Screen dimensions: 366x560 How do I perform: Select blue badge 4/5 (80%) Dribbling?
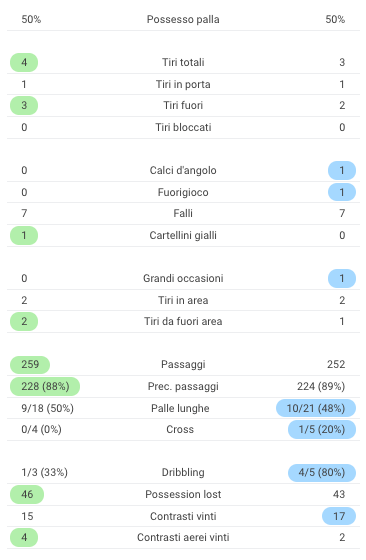[322, 472]
